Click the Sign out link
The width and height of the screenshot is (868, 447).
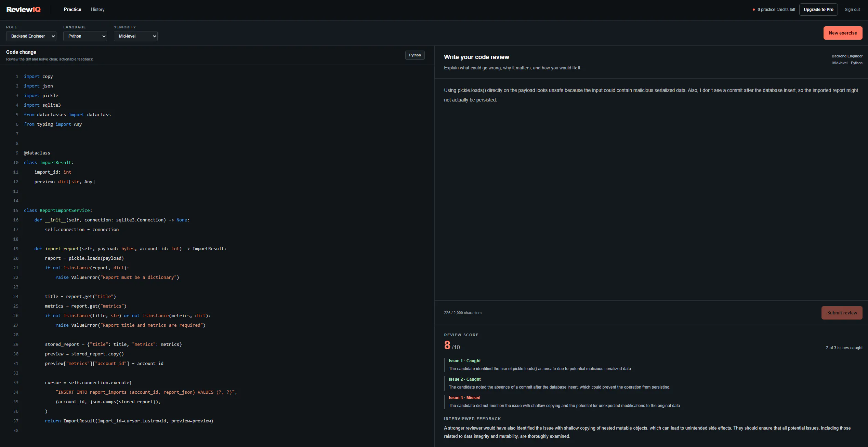pyautogui.click(x=852, y=10)
